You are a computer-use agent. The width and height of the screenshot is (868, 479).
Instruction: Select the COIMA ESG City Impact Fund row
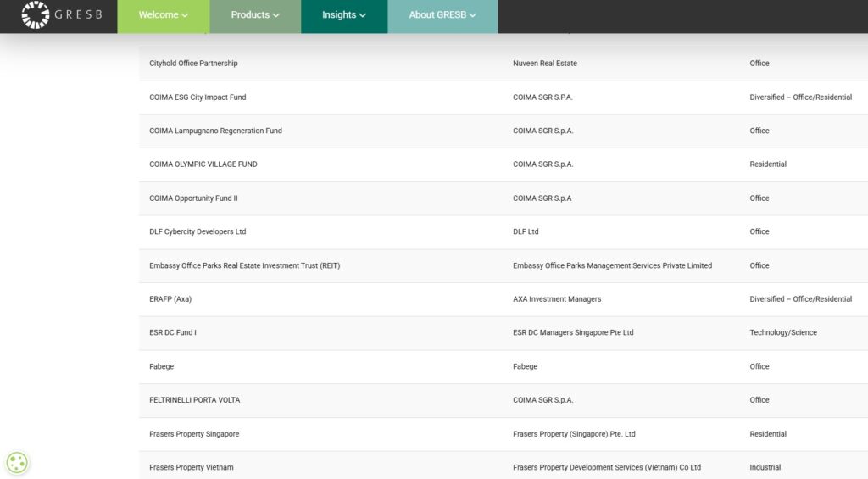coord(198,97)
